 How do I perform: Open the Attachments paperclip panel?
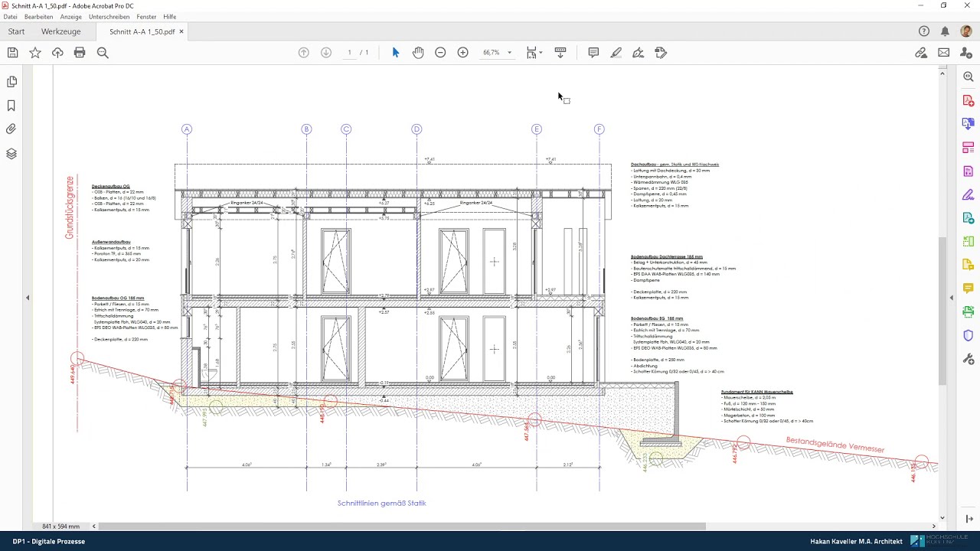coord(11,129)
